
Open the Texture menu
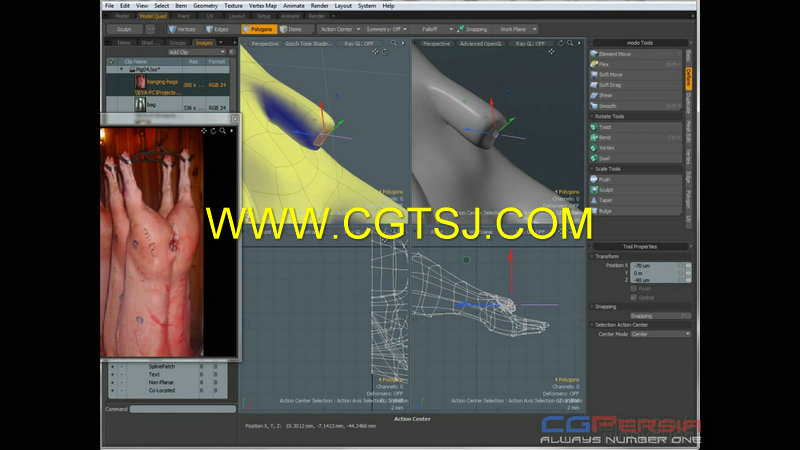coord(233,6)
